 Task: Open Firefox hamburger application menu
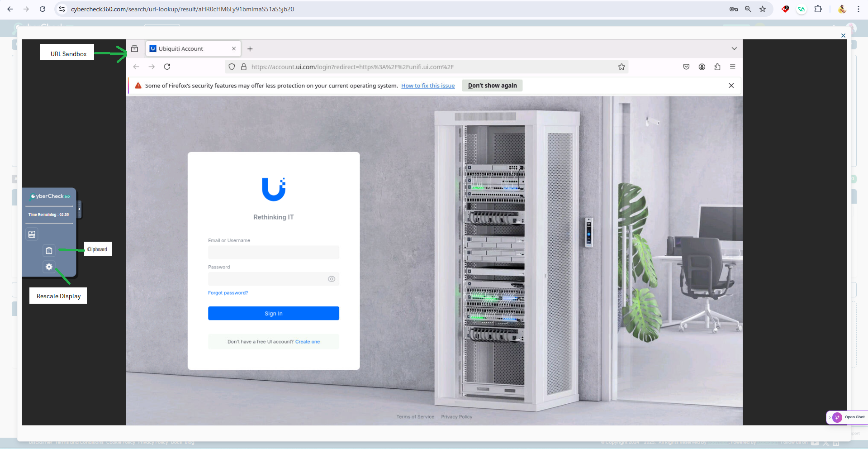point(732,67)
